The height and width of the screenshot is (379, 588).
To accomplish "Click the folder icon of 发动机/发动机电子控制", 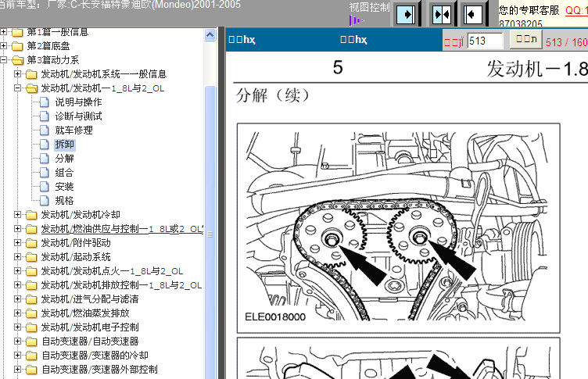I will point(31,327).
